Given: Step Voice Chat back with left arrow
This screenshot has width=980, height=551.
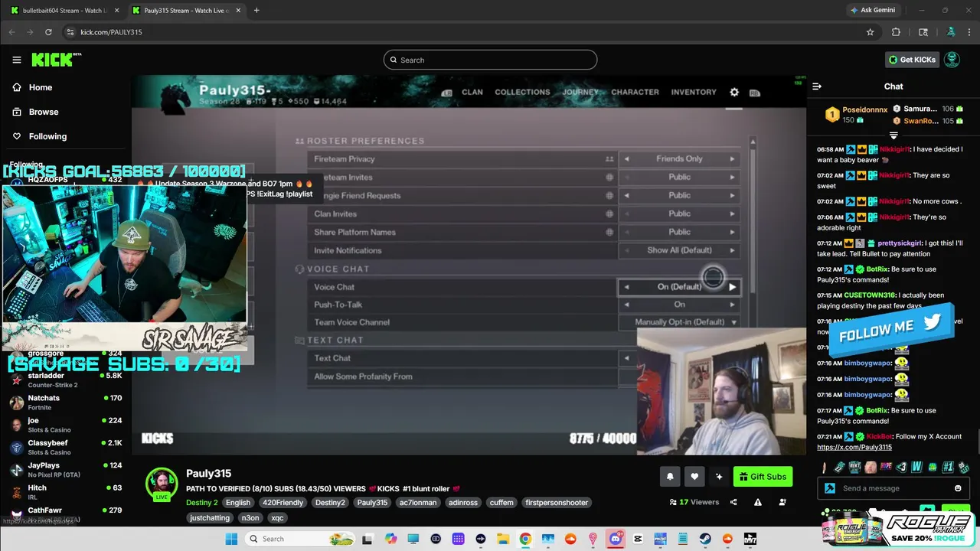Looking at the screenshot, I should click(627, 287).
